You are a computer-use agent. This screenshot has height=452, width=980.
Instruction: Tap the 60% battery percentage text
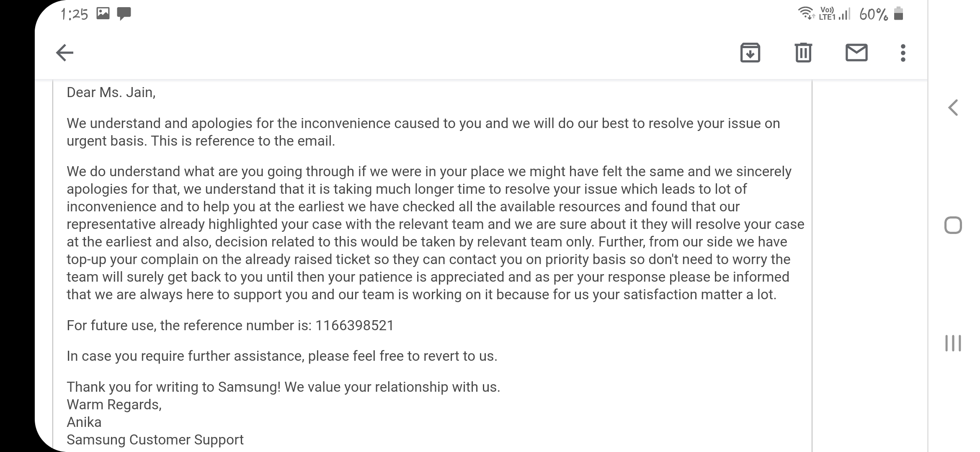click(873, 15)
